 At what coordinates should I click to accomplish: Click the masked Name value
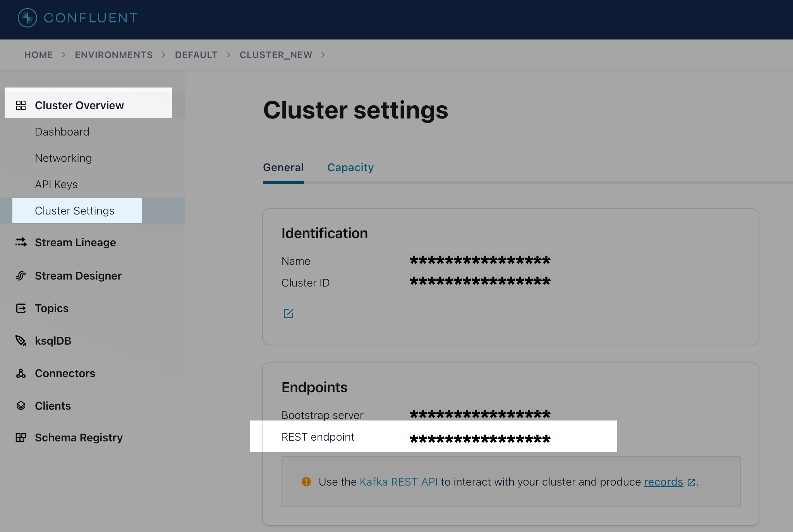480,260
